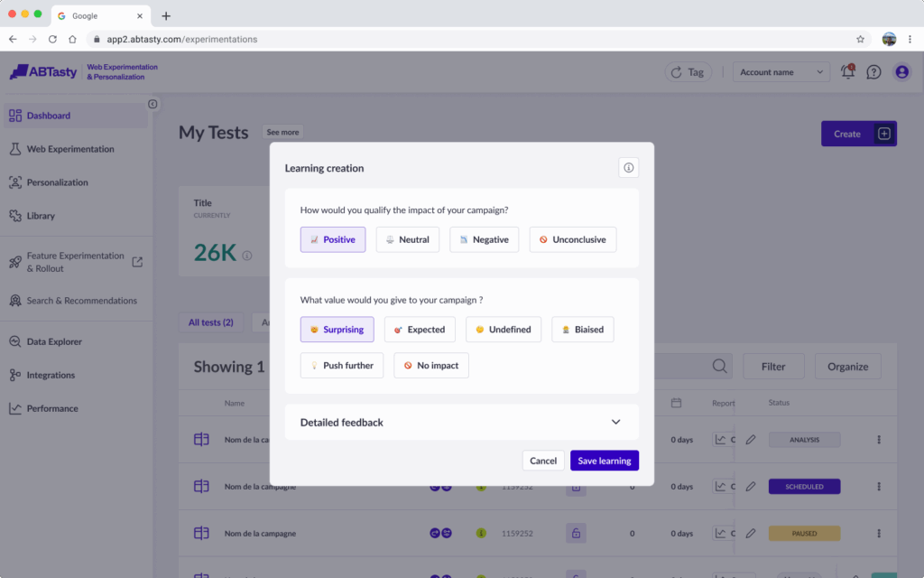Switch to the All tests (2) tab
The image size is (924, 578).
(210, 322)
